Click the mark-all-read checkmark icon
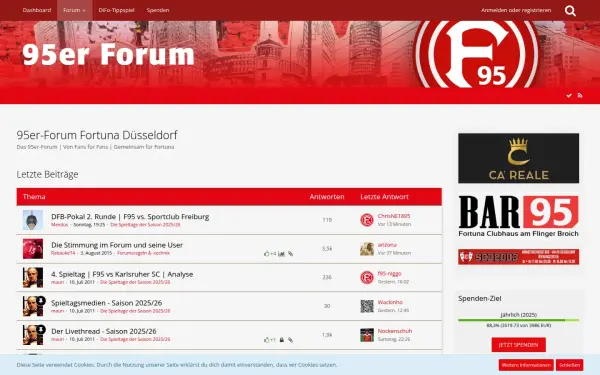Screen dimensions: 600x375 click(x=569, y=95)
